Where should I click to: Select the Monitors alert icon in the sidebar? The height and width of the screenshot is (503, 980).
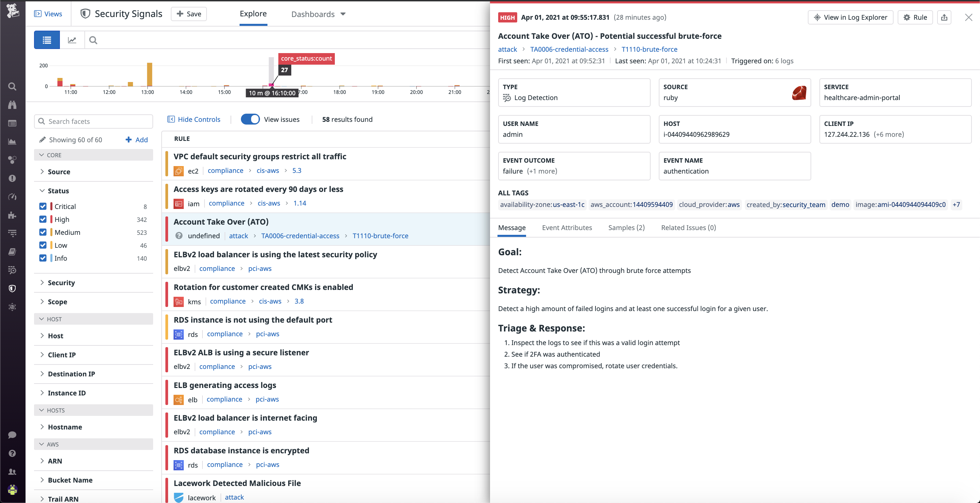click(x=12, y=178)
